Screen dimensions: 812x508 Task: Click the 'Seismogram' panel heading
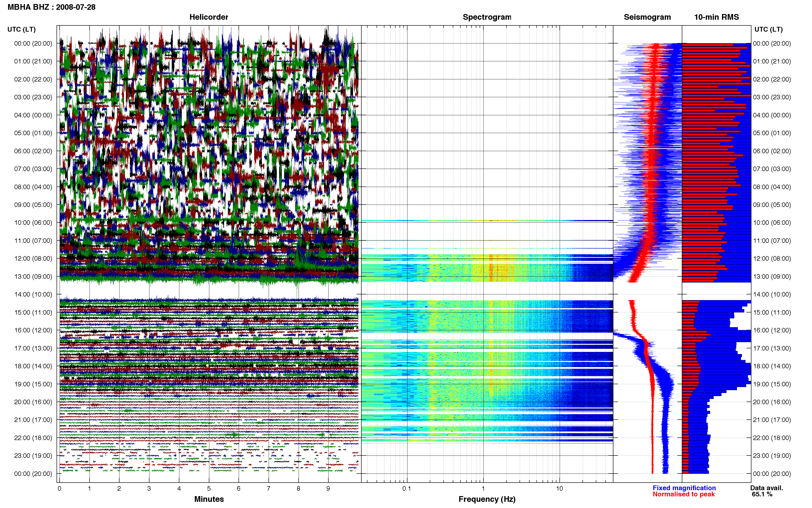(x=647, y=17)
